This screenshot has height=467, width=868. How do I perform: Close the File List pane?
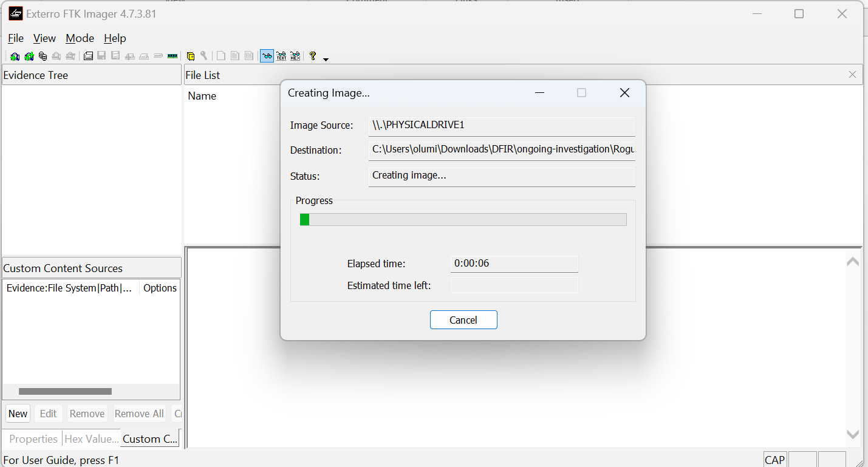point(852,75)
